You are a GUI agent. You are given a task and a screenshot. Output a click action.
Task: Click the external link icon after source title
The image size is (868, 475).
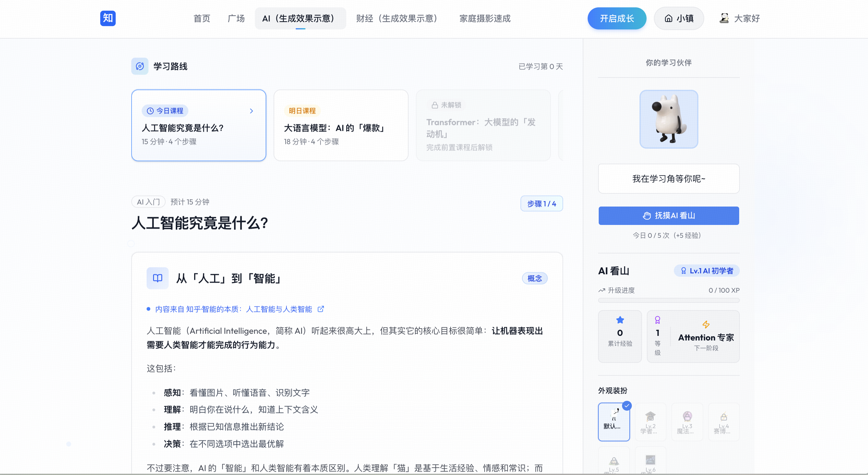pyautogui.click(x=321, y=309)
